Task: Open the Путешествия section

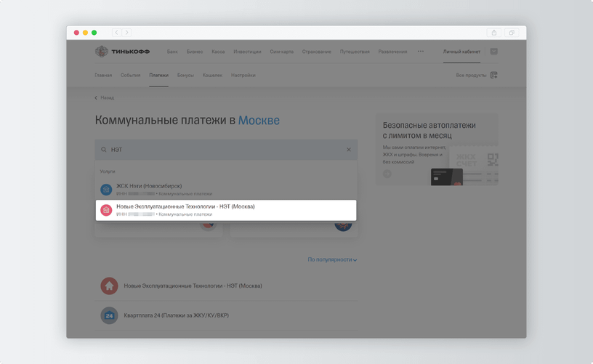Action: point(355,52)
